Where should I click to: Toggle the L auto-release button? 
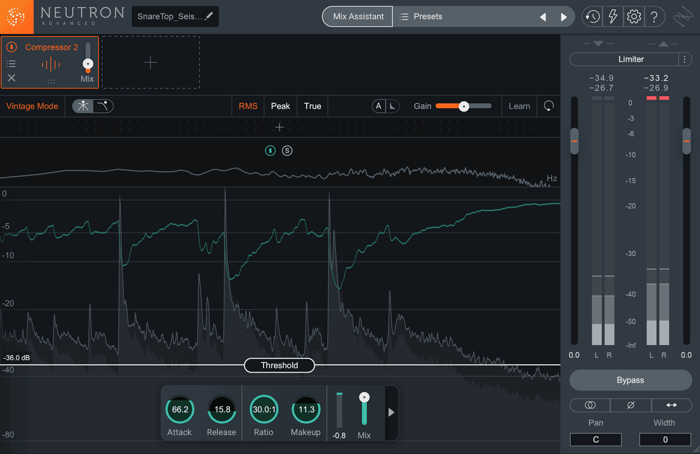click(x=392, y=106)
